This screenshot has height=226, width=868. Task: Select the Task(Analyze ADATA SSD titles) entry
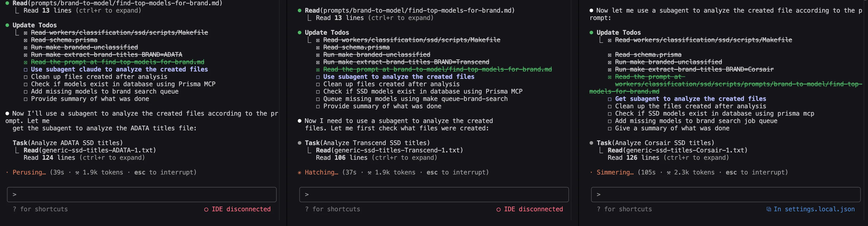point(67,143)
